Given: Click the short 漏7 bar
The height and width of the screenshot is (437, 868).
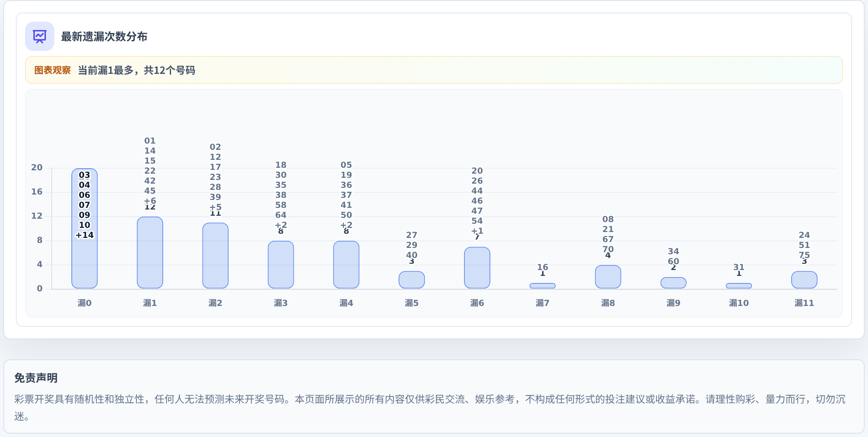Looking at the screenshot, I should coord(542,286).
